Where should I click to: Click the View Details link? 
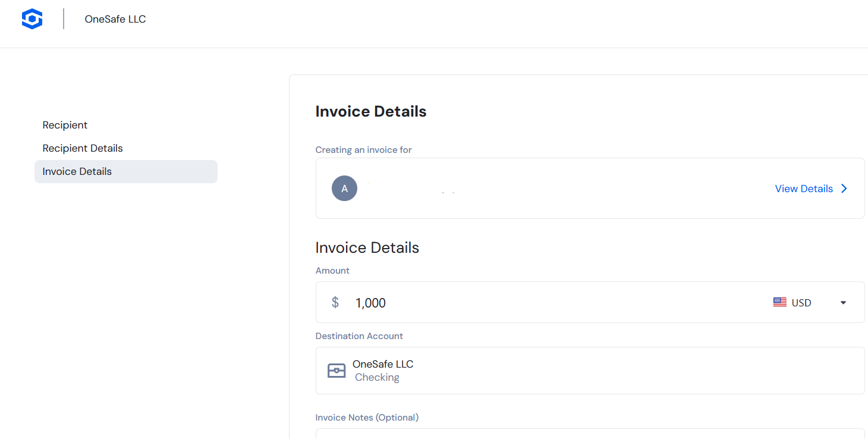click(x=804, y=189)
